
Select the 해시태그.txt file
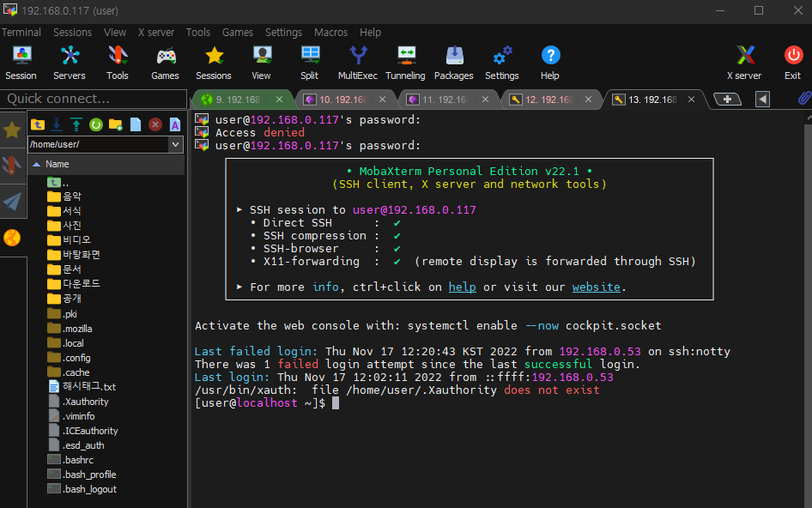82,387
